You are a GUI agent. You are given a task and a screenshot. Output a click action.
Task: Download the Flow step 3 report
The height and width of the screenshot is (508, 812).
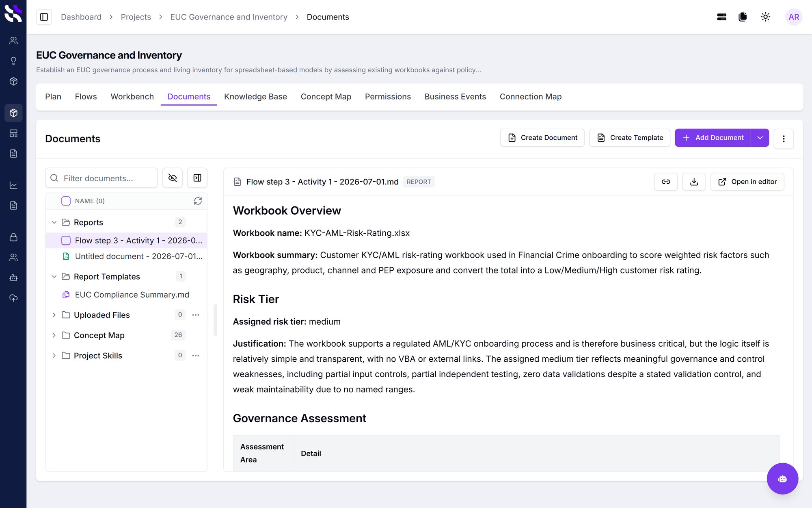click(x=694, y=182)
